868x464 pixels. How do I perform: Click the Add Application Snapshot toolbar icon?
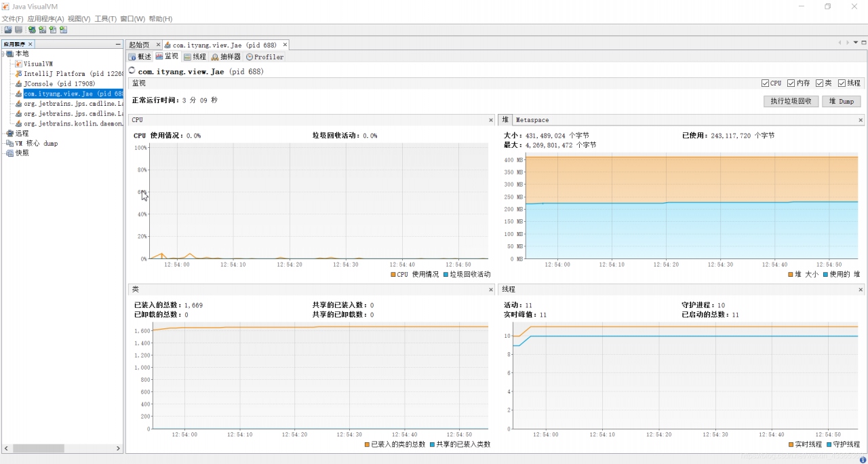point(63,30)
